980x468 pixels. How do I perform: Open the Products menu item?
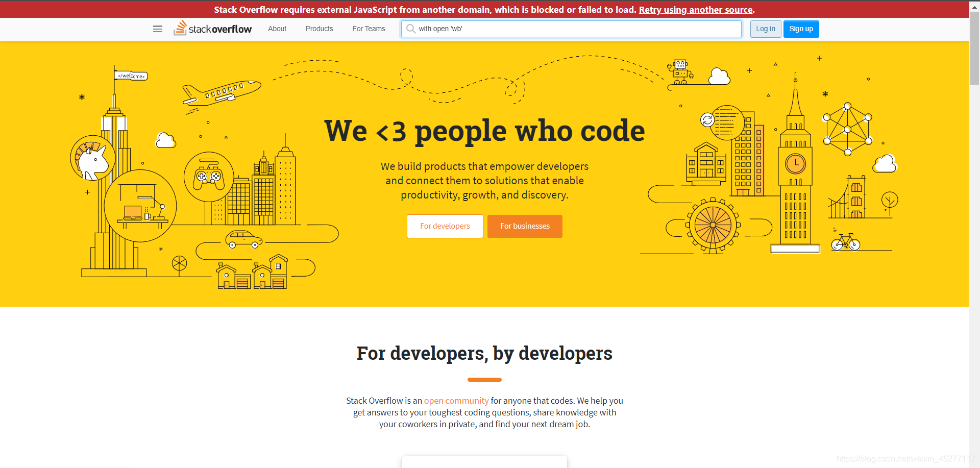320,29
